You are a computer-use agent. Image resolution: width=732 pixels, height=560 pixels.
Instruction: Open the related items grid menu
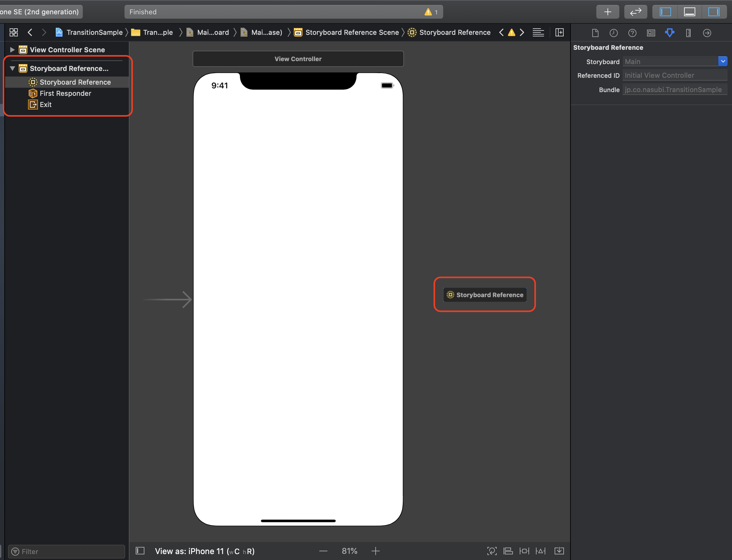pos(14,32)
